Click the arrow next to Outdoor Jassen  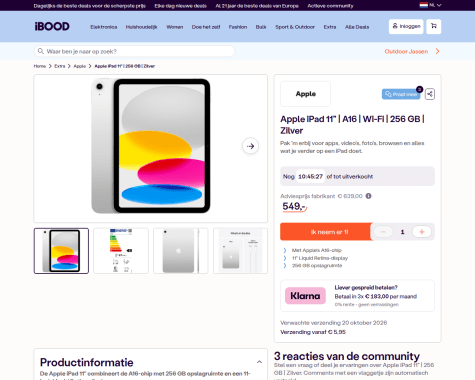(x=437, y=51)
